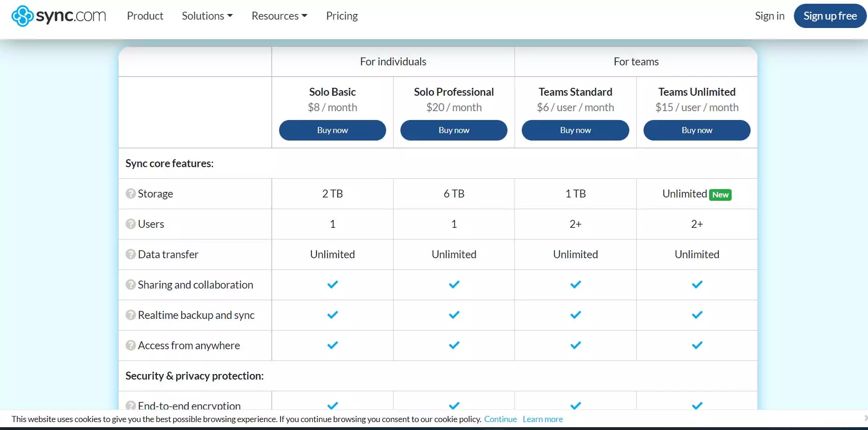
Task: Click the $6 / user / month price
Action: pyautogui.click(x=575, y=107)
